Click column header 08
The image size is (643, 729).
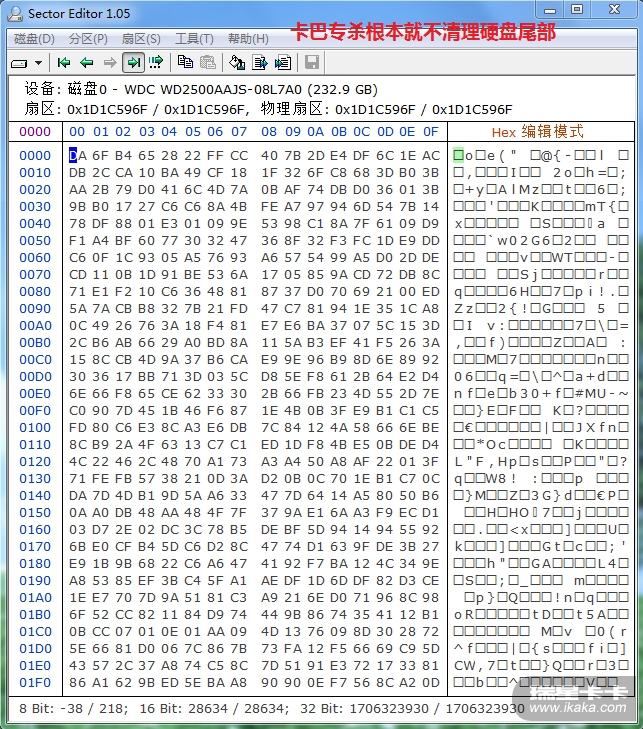tap(269, 132)
